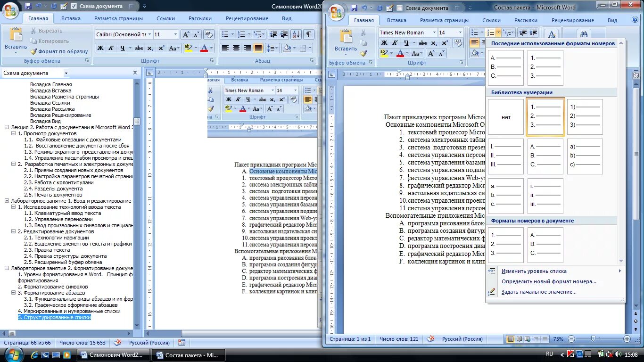Click Decrease Indent icon in Симонович window
644x362 pixels.
(273, 34)
